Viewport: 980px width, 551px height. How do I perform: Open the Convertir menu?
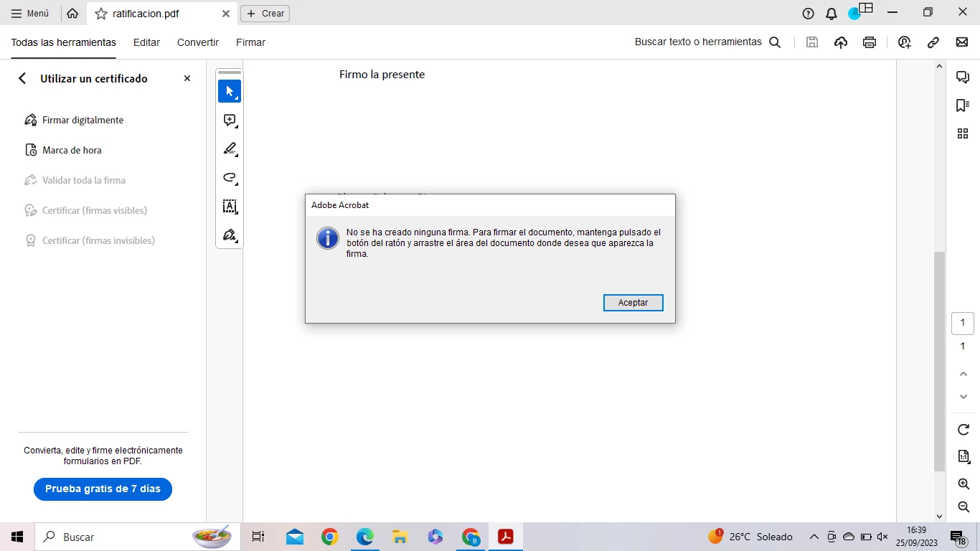pyautogui.click(x=198, y=42)
